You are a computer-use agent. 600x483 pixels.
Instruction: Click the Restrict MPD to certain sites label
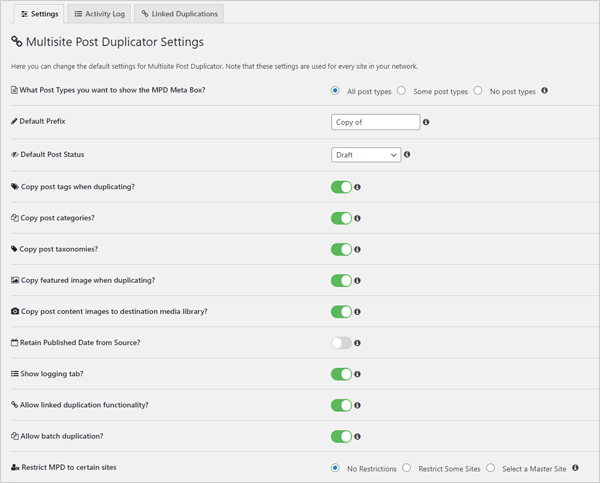69,467
